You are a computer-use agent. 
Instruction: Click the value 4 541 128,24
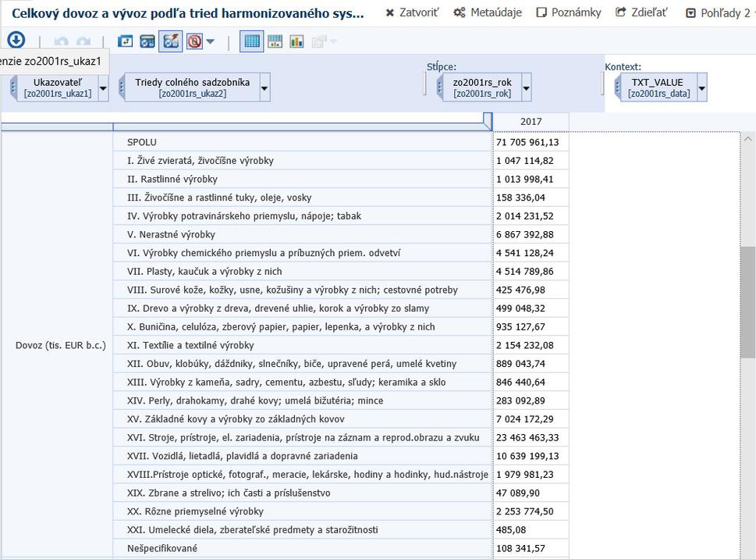[x=524, y=253]
